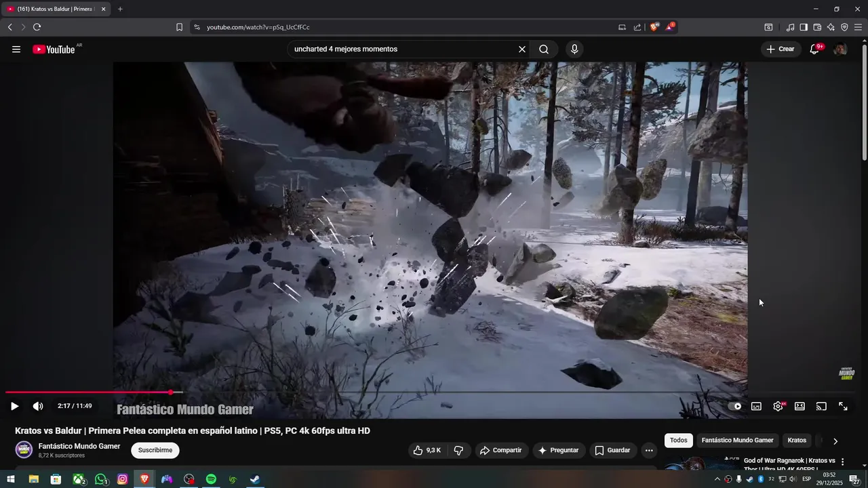Go back with the browser back arrow
The image size is (868, 488).
click(10, 27)
